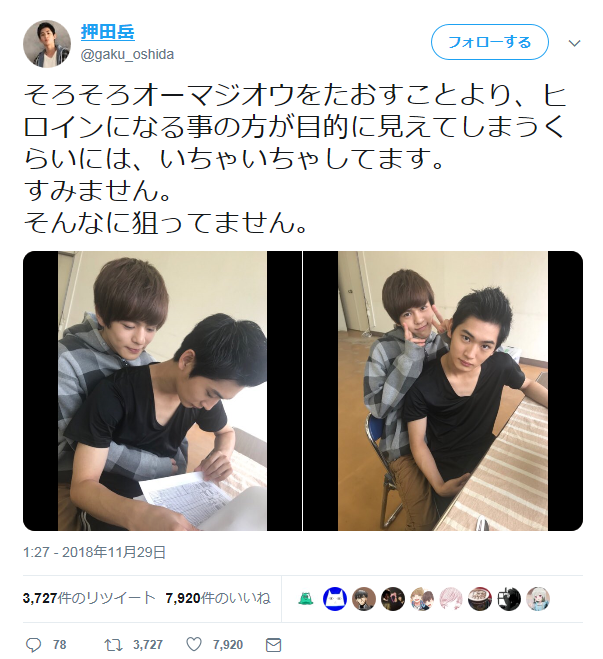Click the フォローする follow button

click(x=490, y=42)
